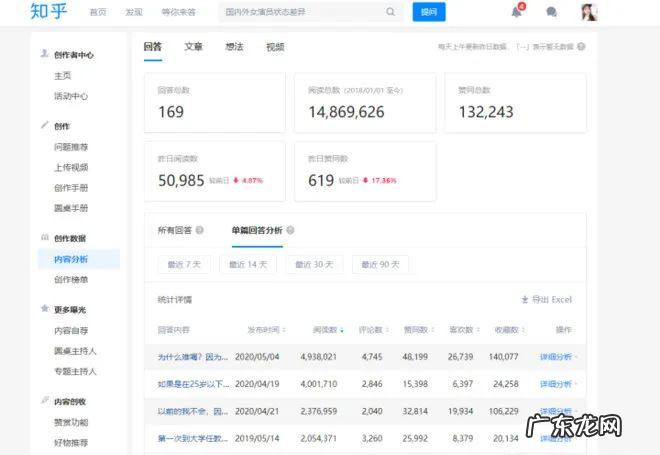The width and height of the screenshot is (660, 455).
Task: Open the answer link starting 如果是在25岁以下
Action: pos(193,384)
